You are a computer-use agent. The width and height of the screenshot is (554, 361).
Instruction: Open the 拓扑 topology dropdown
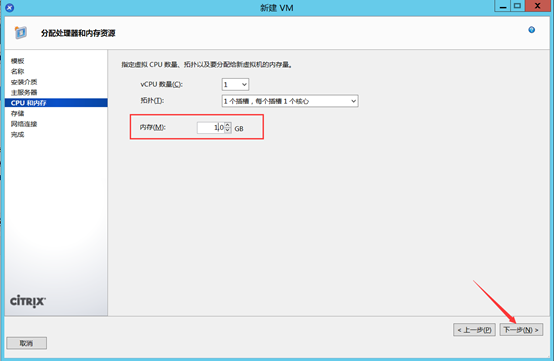tap(290, 101)
